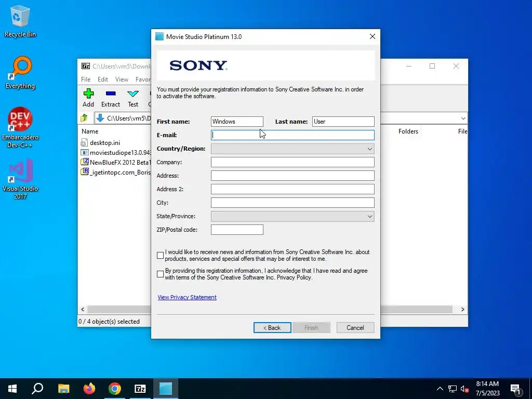The image size is (532, 399).
Task: Select desktop.ini file icon in 7-Zip
Action: click(x=84, y=143)
